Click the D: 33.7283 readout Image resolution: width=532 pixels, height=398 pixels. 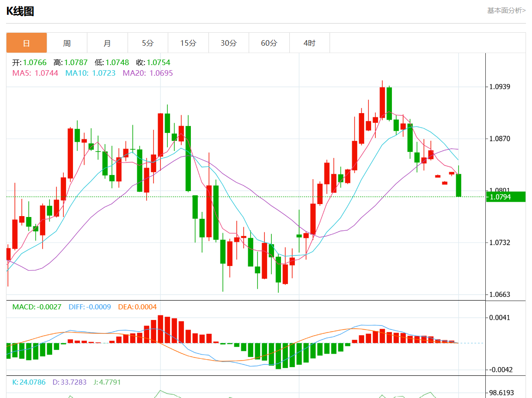point(69,382)
